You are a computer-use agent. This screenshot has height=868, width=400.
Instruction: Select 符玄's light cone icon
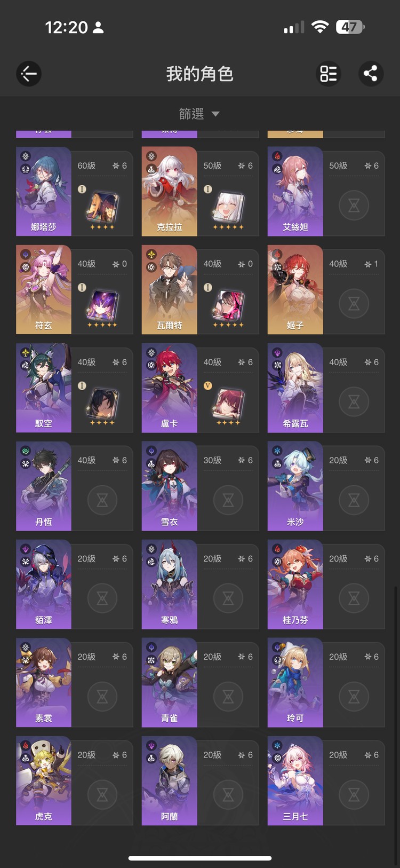click(x=102, y=304)
